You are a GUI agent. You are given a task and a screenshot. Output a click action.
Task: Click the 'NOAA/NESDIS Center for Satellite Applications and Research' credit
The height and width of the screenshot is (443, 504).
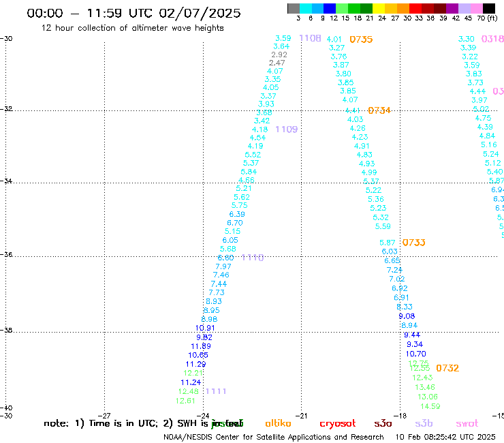click(x=274, y=437)
